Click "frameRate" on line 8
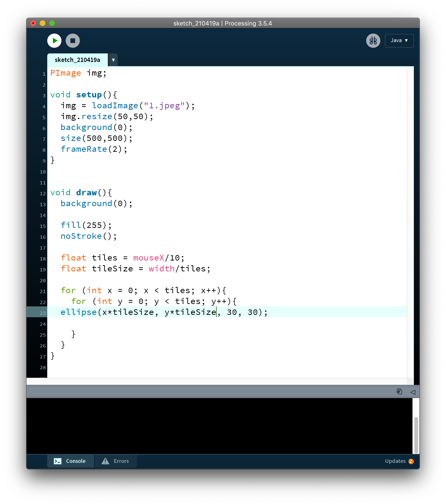 pyautogui.click(x=84, y=149)
